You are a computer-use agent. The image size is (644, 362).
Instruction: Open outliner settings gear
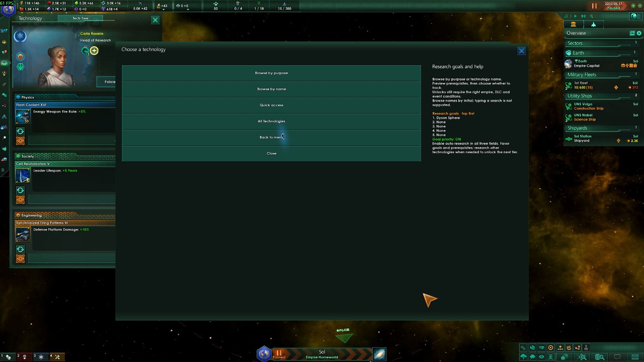639,33
